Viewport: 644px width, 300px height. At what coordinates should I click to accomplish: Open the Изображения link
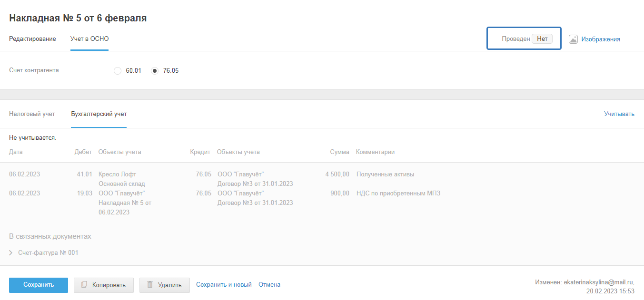[x=601, y=39]
